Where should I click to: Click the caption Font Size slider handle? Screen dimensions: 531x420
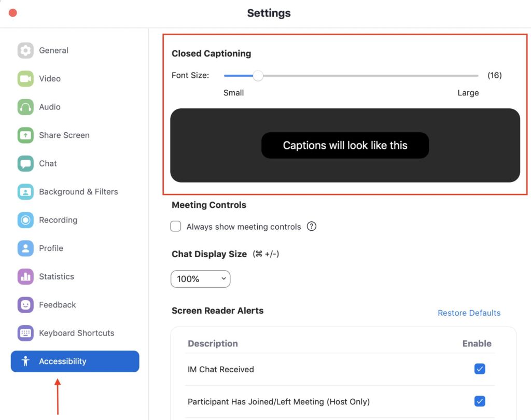[258, 76]
